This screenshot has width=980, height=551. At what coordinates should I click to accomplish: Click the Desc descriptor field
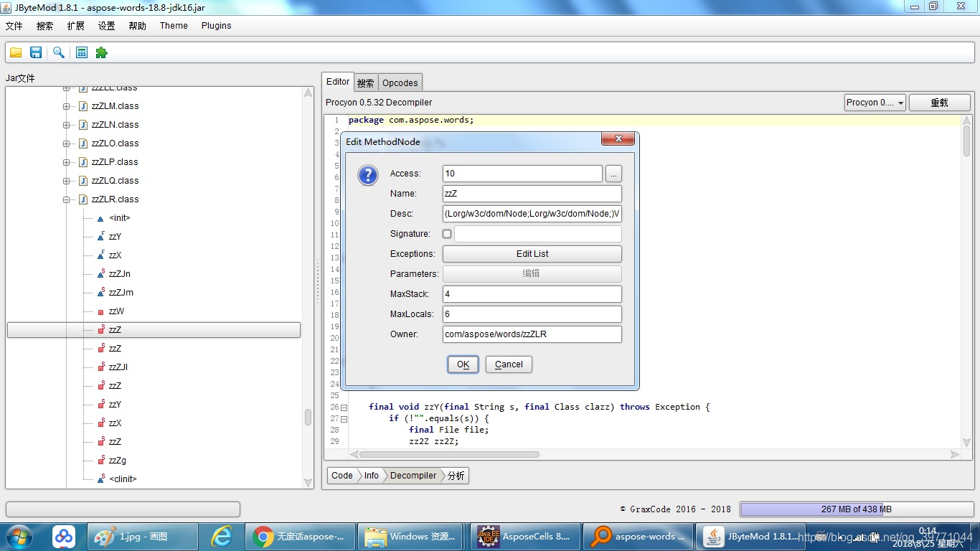pos(532,214)
